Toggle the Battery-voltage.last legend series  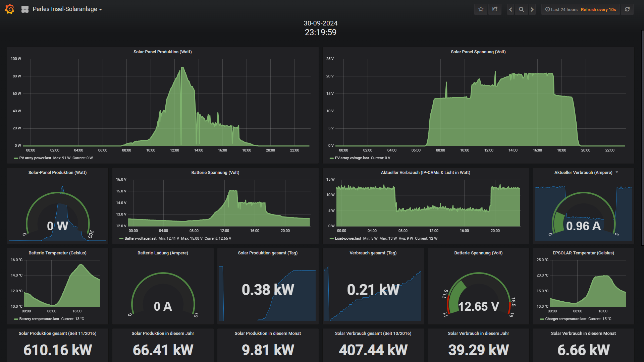(140, 238)
